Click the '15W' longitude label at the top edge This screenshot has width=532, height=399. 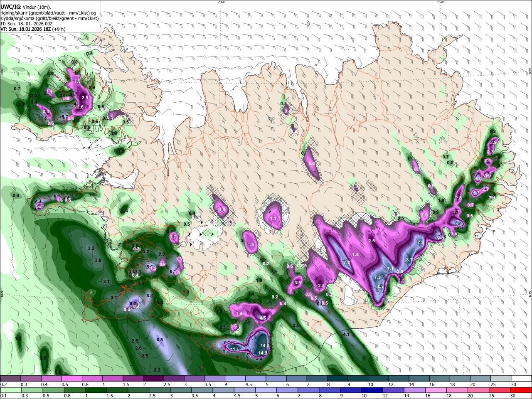coord(440,2)
